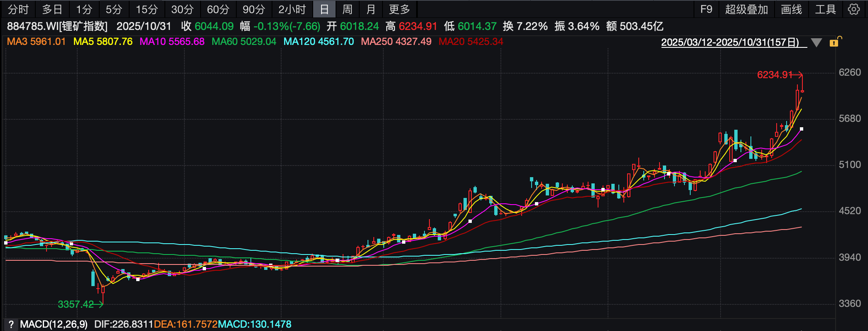Open the 画线 drawing tools

point(791,9)
